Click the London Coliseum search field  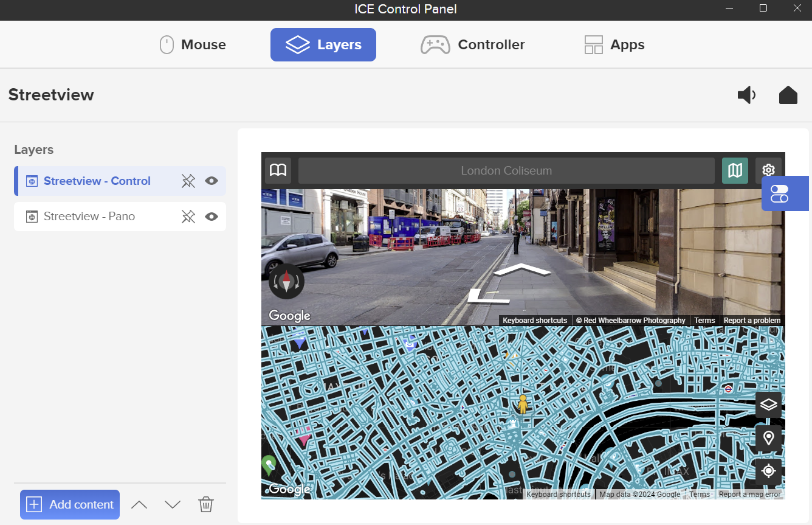[506, 170]
